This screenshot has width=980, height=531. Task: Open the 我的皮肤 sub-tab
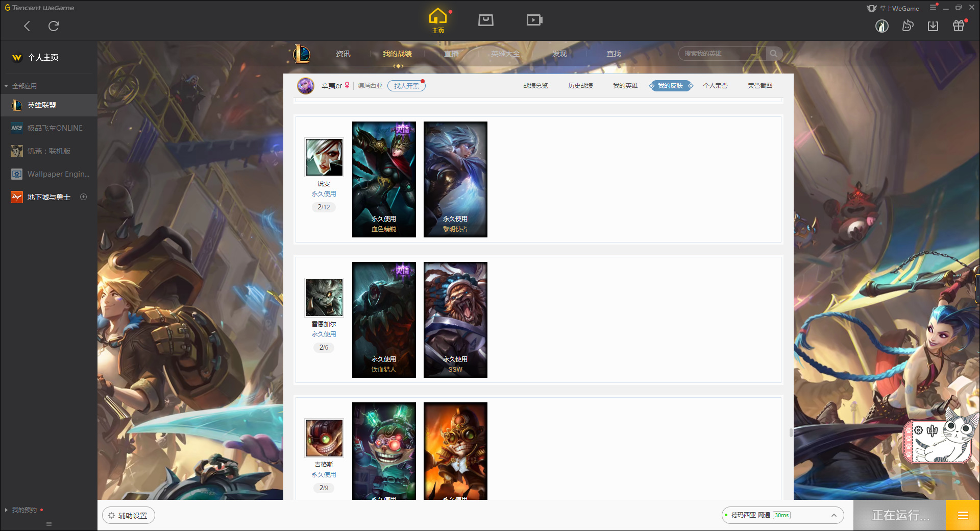[670, 86]
